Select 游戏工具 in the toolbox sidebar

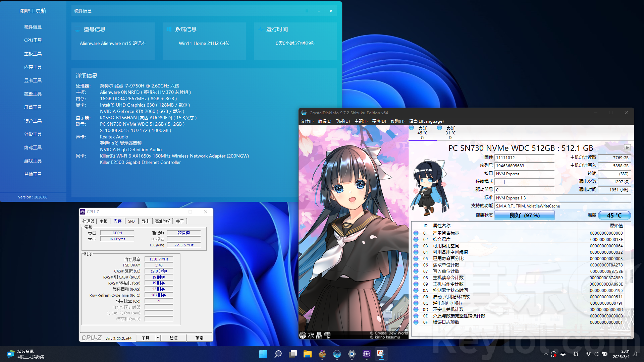pos(33,161)
